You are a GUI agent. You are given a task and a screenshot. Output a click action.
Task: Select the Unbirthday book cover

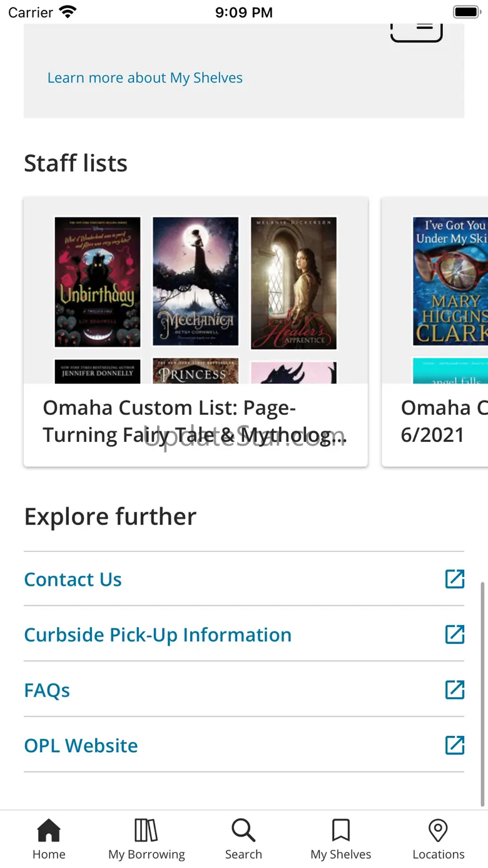click(x=98, y=282)
